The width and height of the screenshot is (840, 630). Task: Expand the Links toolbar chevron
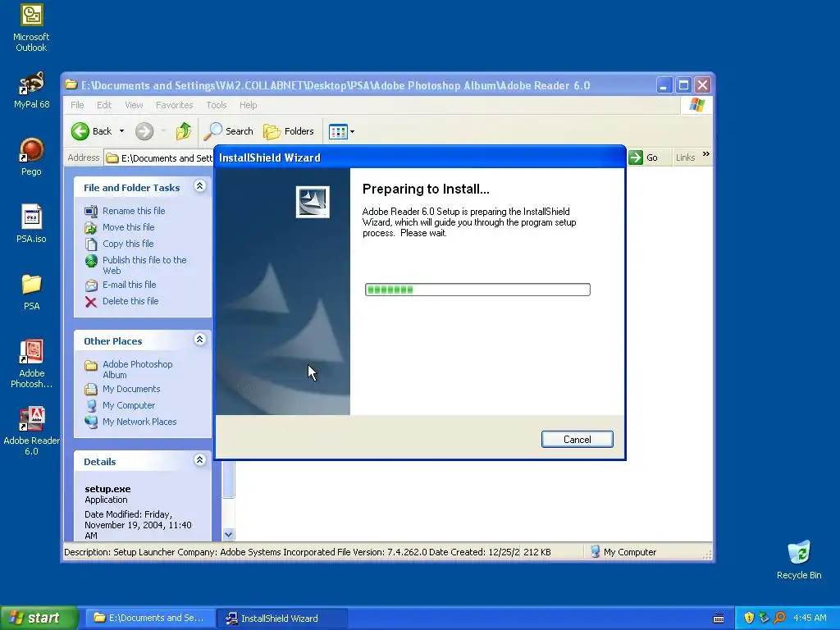[706, 154]
